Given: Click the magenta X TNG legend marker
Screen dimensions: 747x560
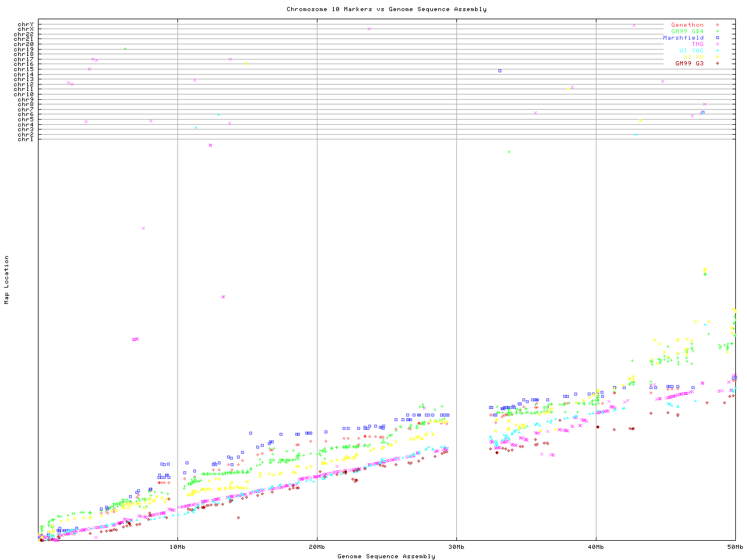Looking at the screenshot, I should (717, 44).
